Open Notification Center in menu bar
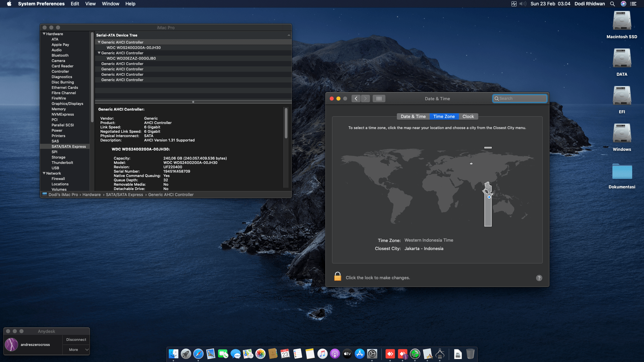 tap(633, 4)
